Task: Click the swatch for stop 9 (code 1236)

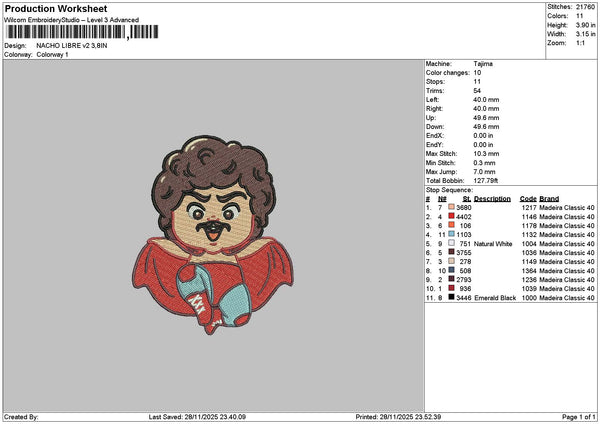Action: (452, 279)
